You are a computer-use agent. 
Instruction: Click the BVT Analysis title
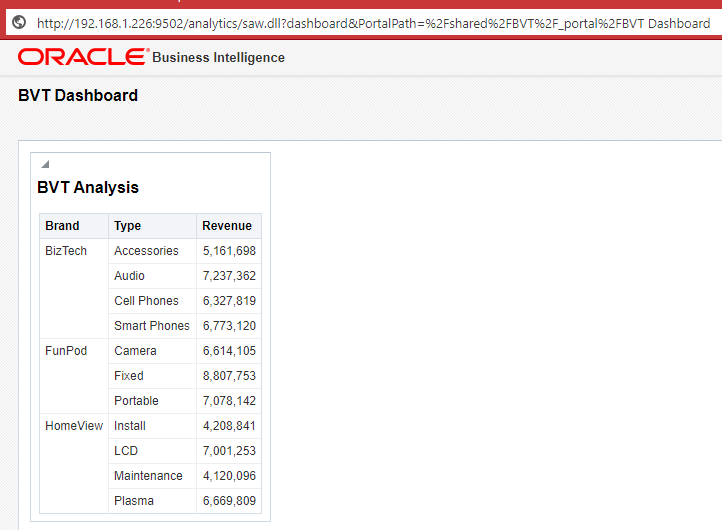click(88, 187)
